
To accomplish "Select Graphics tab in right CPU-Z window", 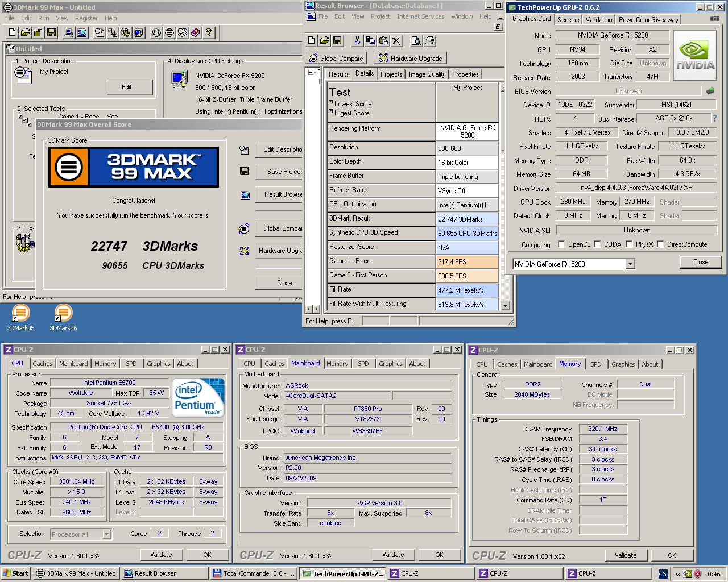I will [623, 364].
